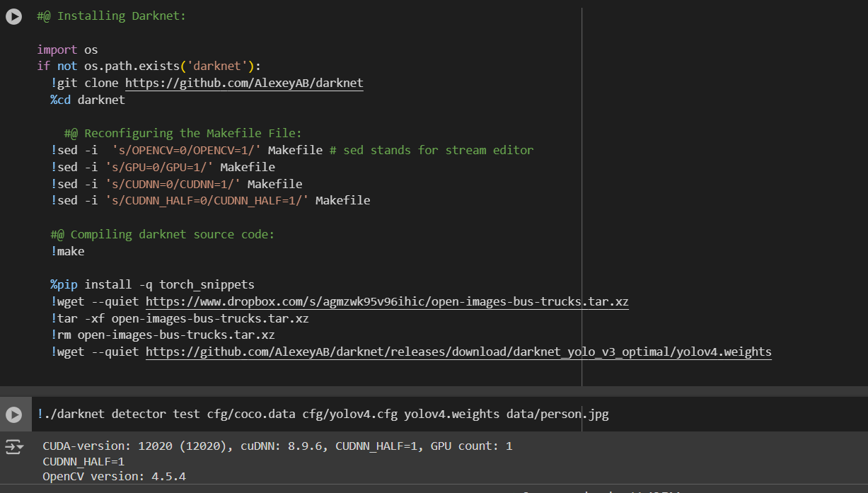
Task: Click the sed 's/GPU=0/GPU=1/' line
Action: point(163,167)
